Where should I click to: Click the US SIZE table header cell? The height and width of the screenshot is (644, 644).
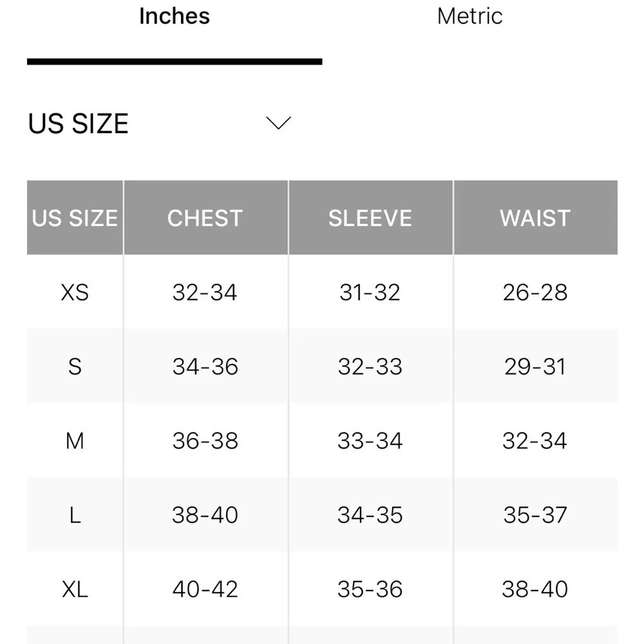coord(75,218)
